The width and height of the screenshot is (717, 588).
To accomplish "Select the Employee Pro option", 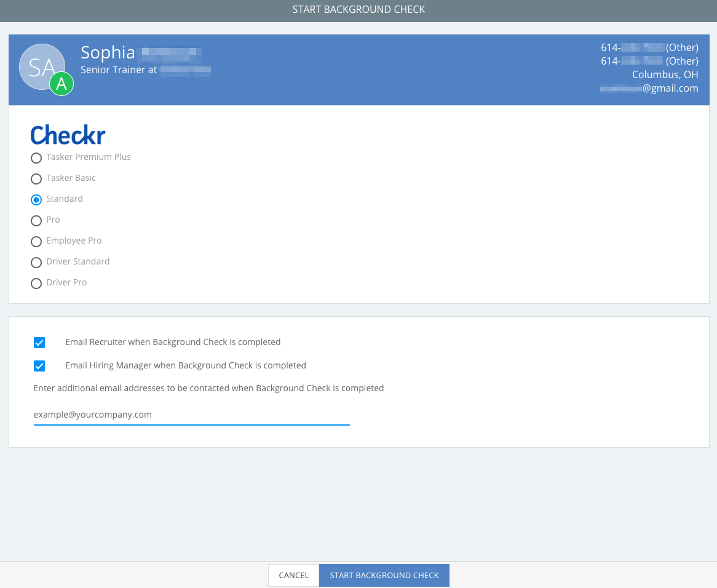I will click(36, 242).
